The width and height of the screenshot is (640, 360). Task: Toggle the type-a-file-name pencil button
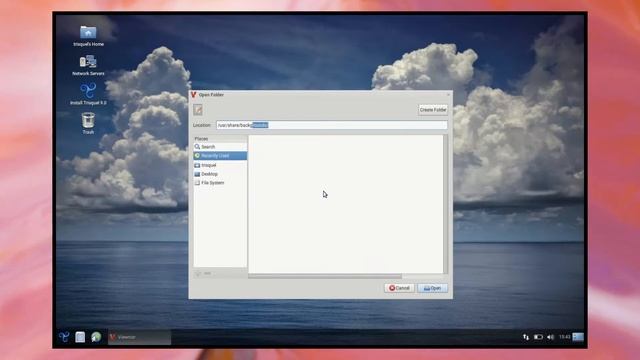coord(198,109)
